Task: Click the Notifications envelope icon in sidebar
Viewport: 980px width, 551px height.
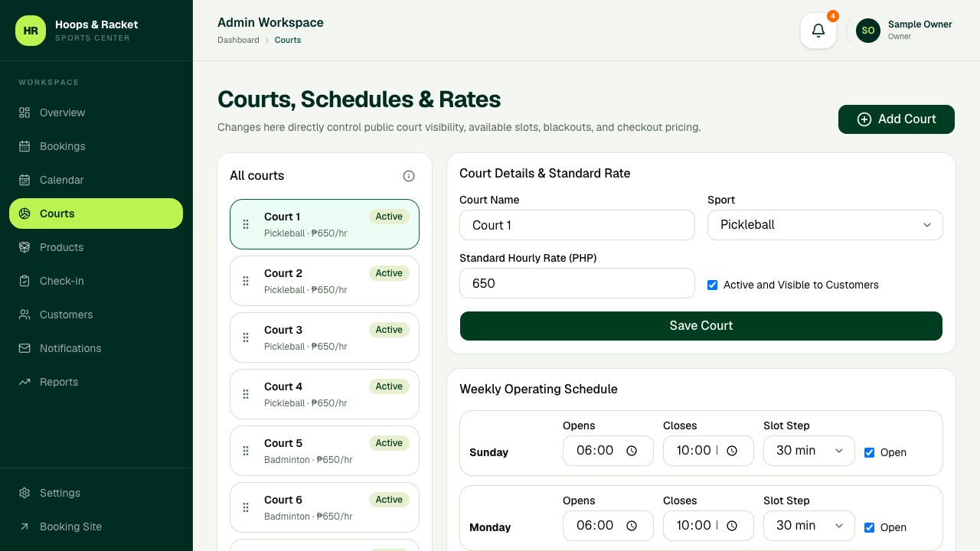Action: (24, 348)
